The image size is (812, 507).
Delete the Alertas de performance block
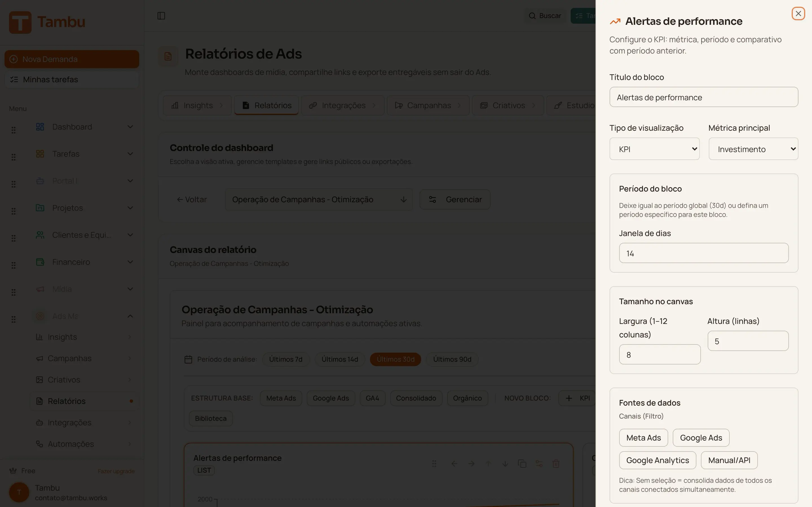tap(556, 464)
